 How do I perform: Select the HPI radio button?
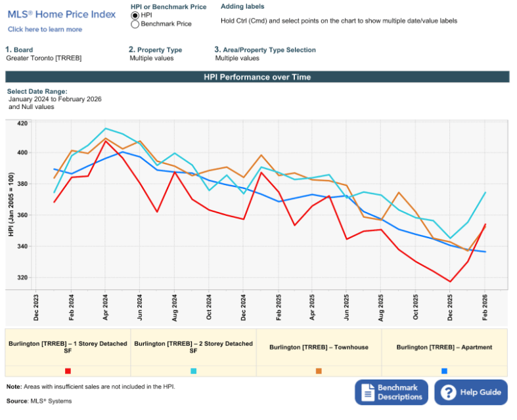click(135, 15)
